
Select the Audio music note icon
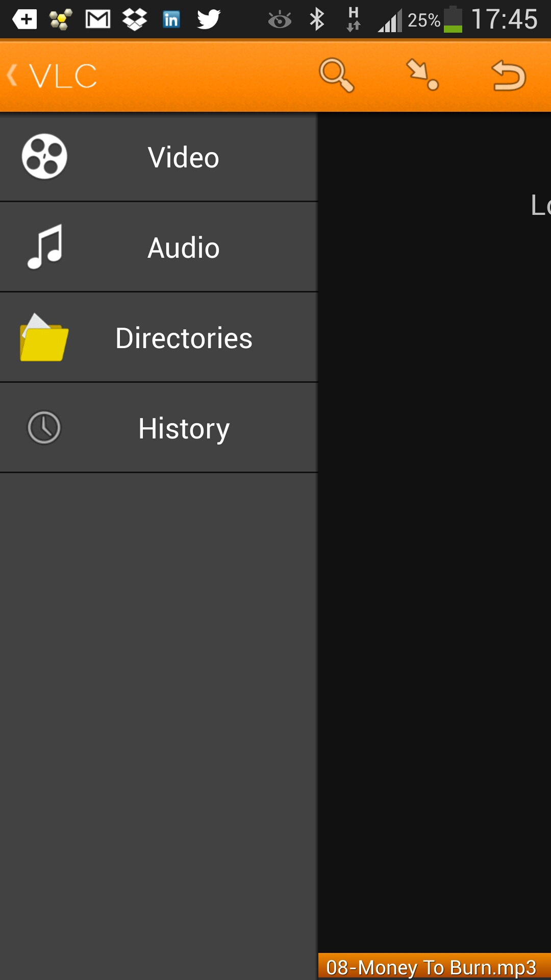pos(43,247)
